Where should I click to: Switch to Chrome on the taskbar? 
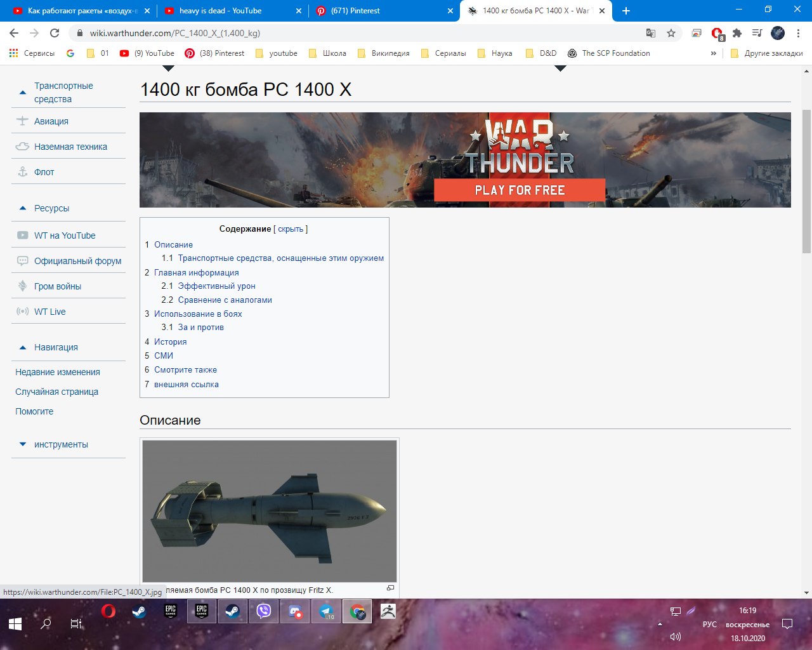(x=357, y=612)
